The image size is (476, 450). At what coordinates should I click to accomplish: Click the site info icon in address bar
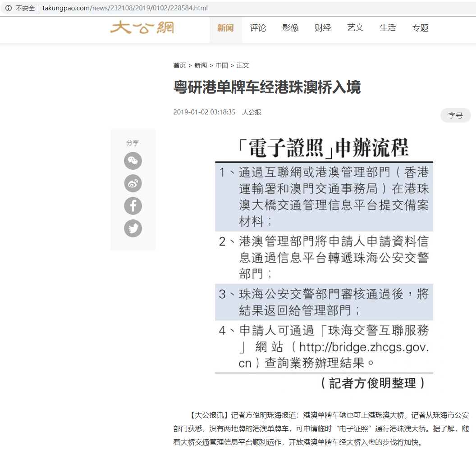tap(8, 8)
